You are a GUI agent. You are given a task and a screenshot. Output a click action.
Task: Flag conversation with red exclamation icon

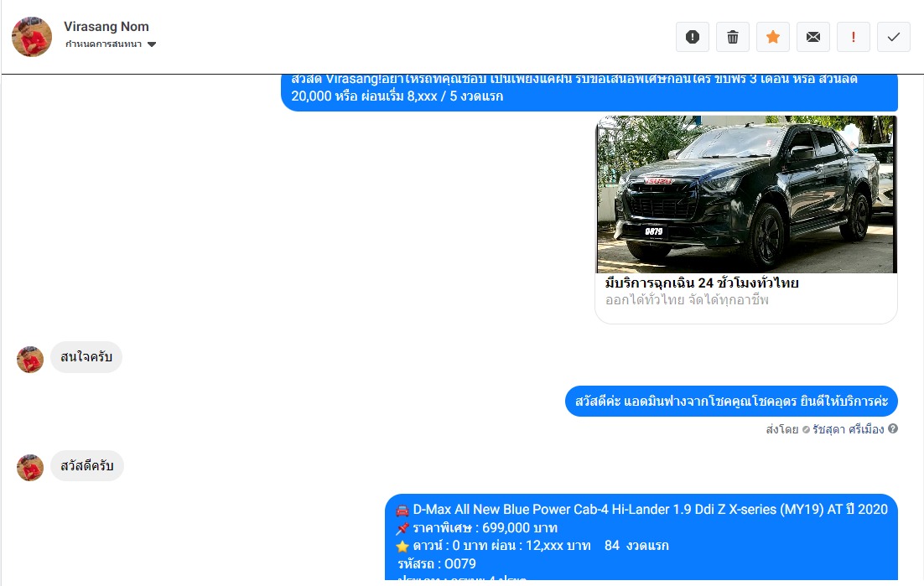[x=854, y=37]
